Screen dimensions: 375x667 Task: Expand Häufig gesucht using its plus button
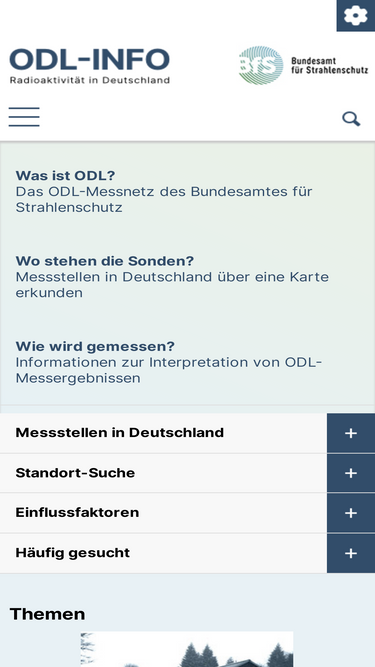tap(351, 553)
